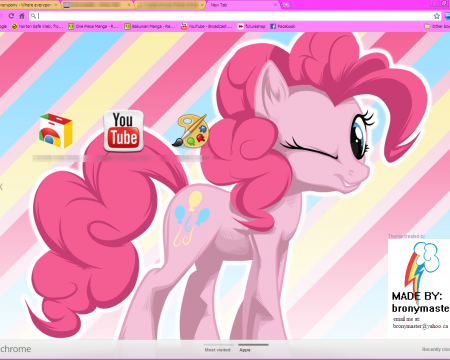The width and height of the screenshot is (450, 360).
Task: Click the bronymaster theme attribution image
Action: 419,289
